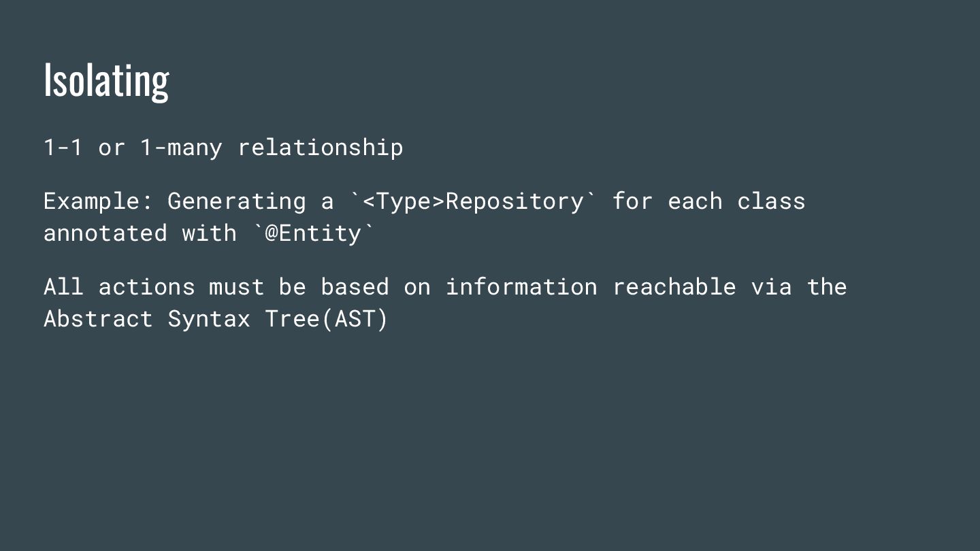Select the `@Entity` annotation text
The height and width of the screenshot is (551, 980).
click(313, 234)
